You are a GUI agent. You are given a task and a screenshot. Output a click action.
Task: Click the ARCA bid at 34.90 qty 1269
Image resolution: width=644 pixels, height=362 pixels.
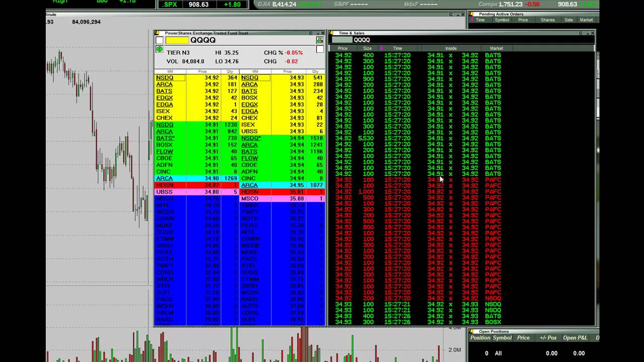pyautogui.click(x=197, y=178)
